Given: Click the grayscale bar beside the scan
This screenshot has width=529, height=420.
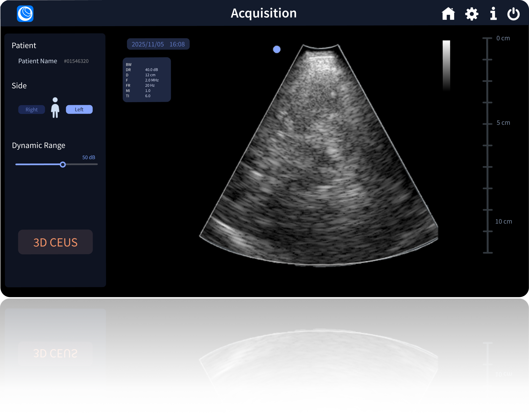Looking at the screenshot, I should [x=446, y=66].
